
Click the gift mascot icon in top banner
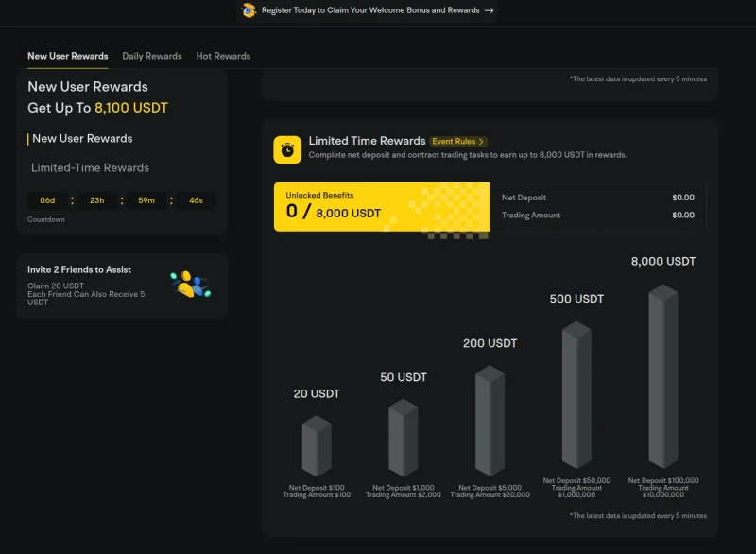[x=249, y=10]
